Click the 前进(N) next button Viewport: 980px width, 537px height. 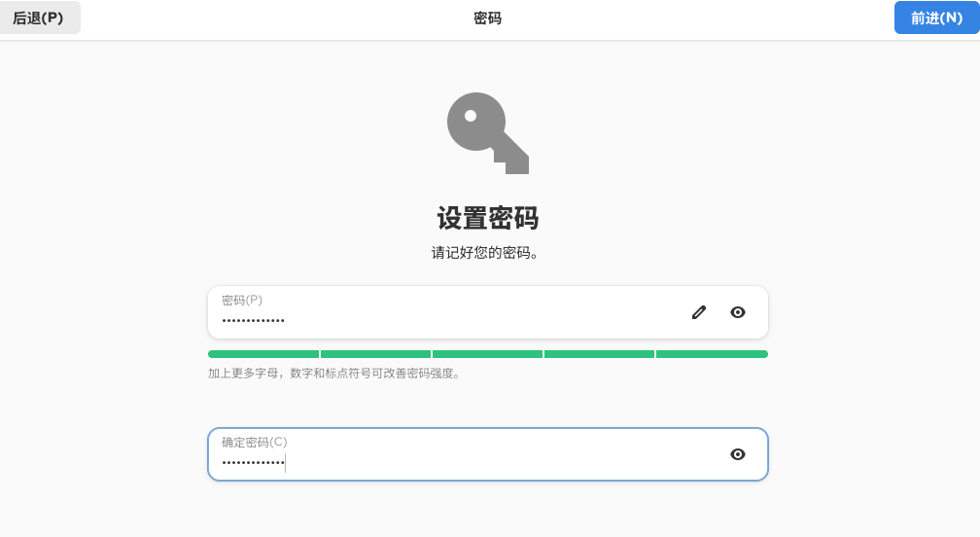936,18
